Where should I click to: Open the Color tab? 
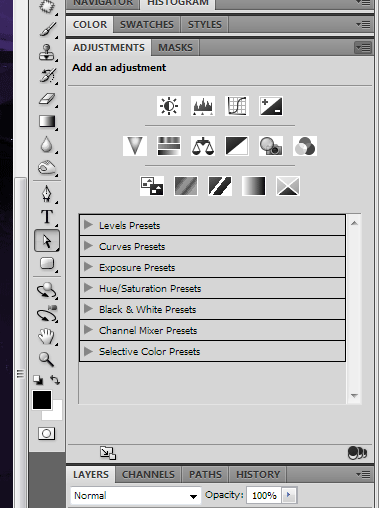coord(90,25)
